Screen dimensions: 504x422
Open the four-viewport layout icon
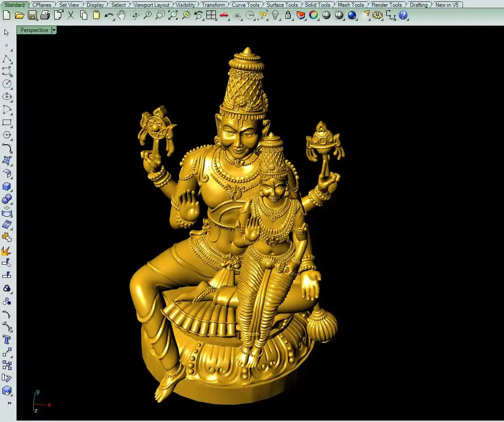point(211,15)
